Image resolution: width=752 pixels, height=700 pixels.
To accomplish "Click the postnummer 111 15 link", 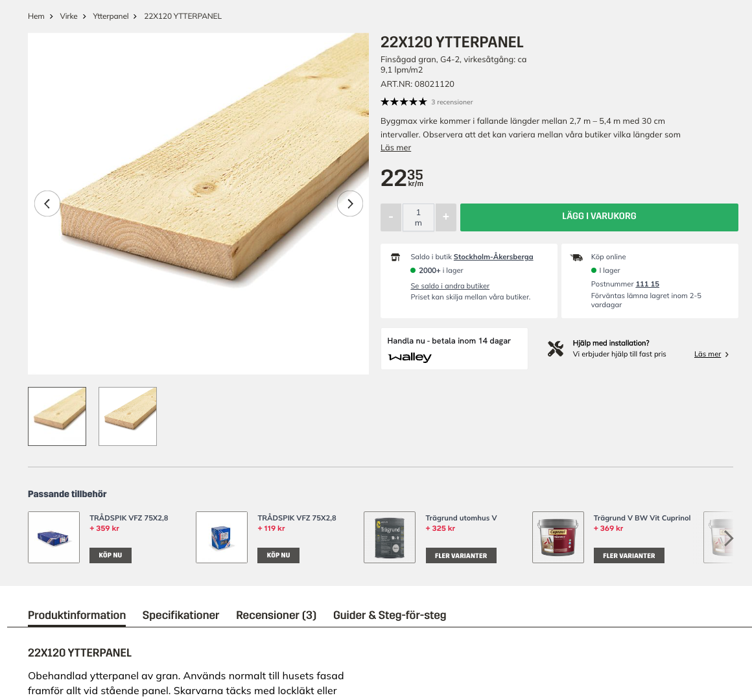I will tap(647, 283).
